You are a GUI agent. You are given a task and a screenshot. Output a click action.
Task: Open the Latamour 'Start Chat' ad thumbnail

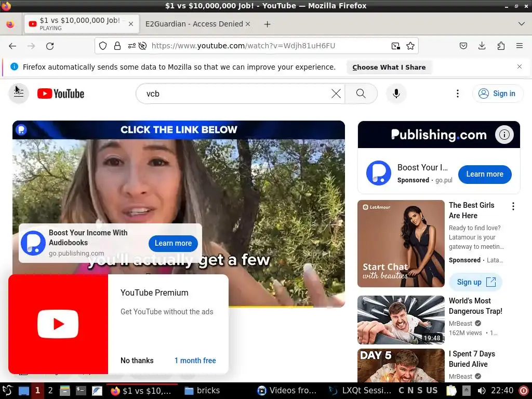pos(401,244)
